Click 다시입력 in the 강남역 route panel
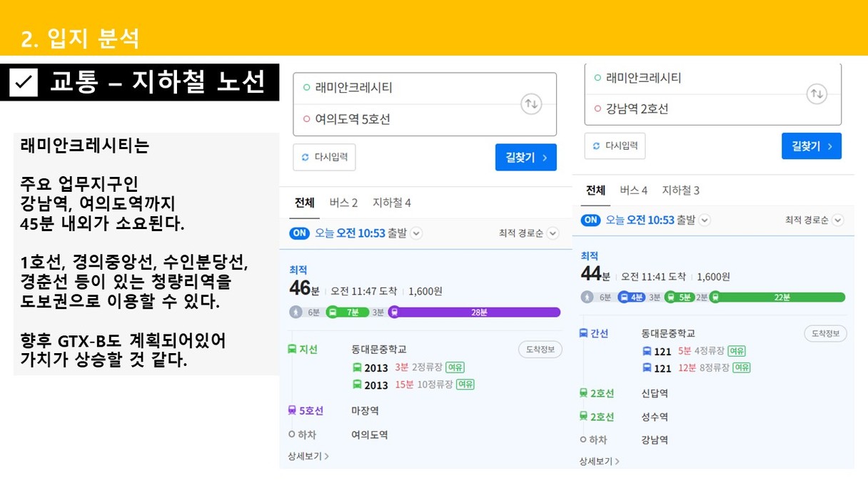Image resolution: width=868 pixels, height=488 pixels. click(615, 146)
